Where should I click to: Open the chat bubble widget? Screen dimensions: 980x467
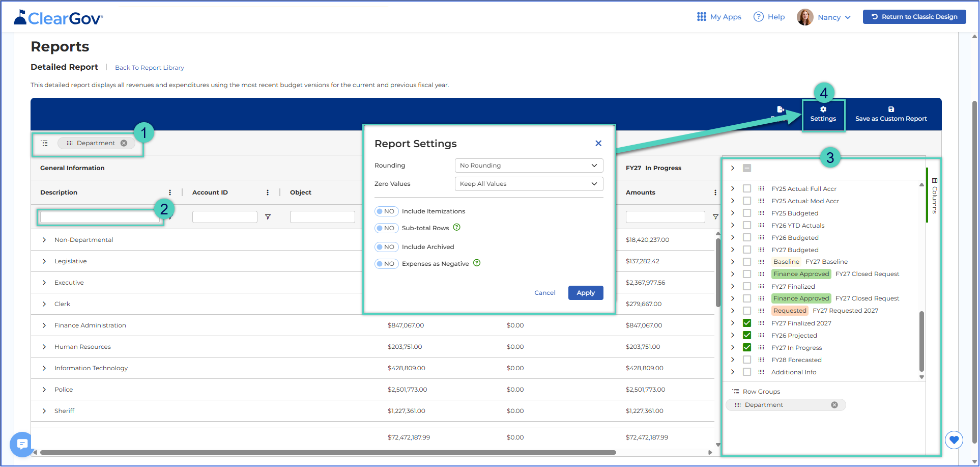pos(21,444)
